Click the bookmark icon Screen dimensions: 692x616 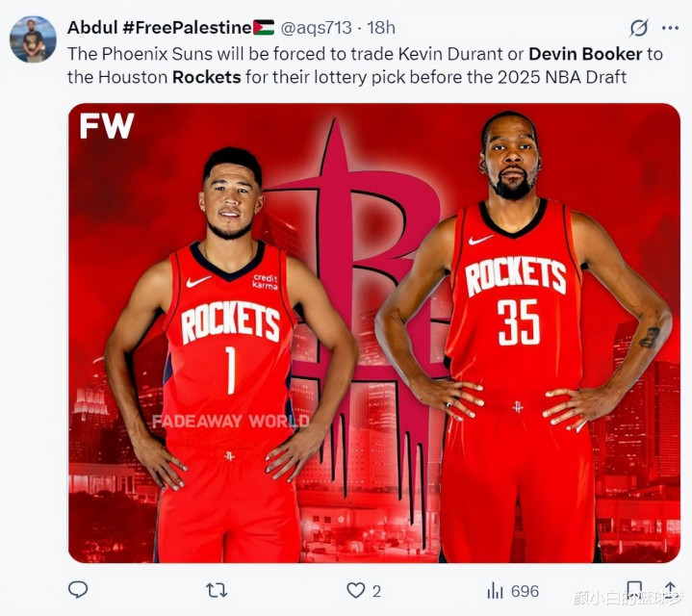[634, 590]
